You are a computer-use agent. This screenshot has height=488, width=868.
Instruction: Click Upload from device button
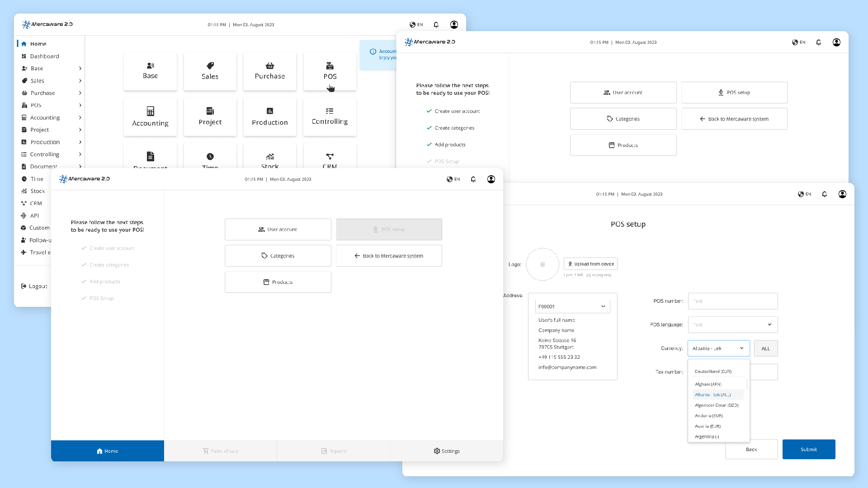590,264
